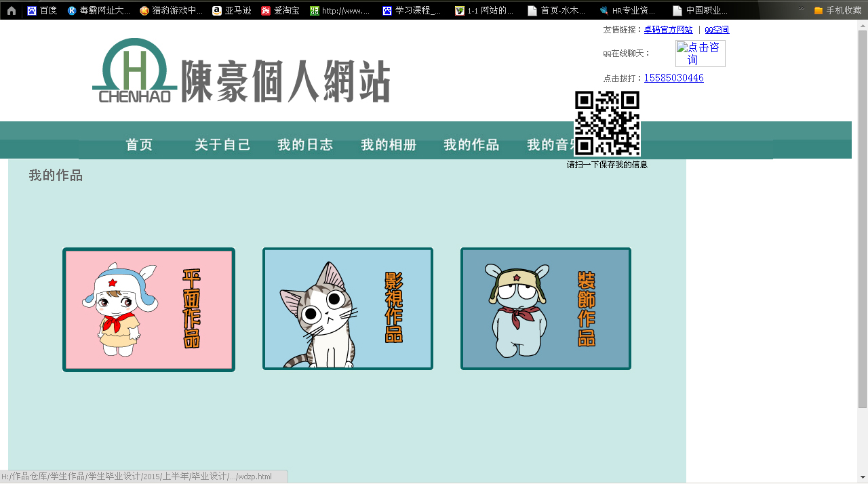Open 我的日志 in the navigation bar
Viewport: 868px width, 484px height.
click(x=305, y=145)
